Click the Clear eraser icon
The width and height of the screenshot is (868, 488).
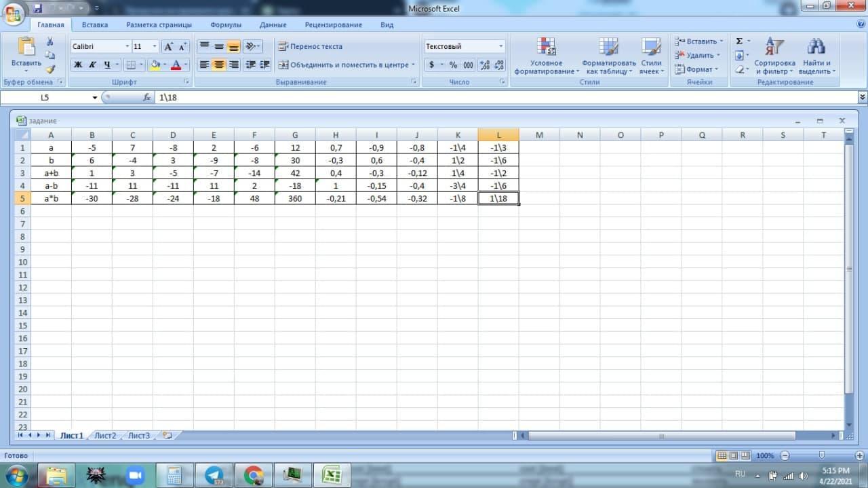(x=739, y=69)
